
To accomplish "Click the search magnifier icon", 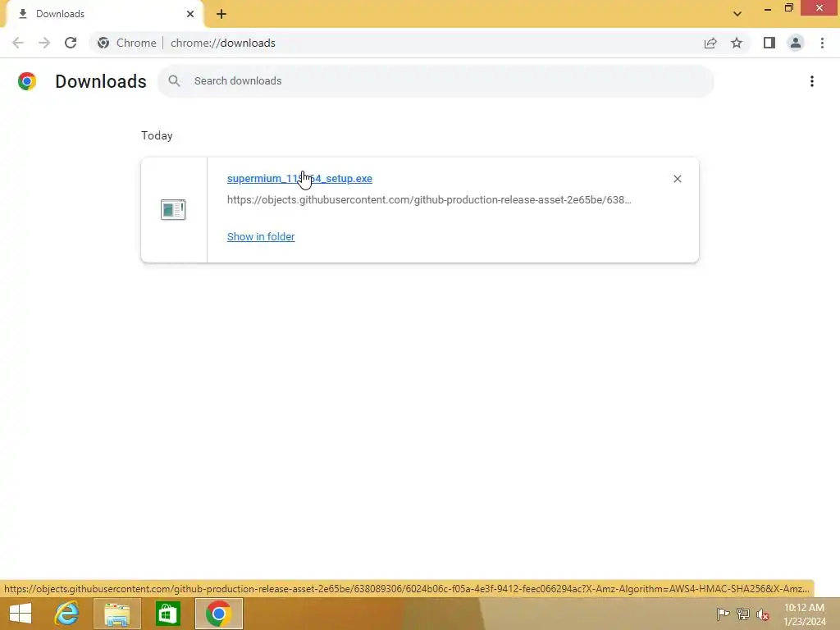I will point(174,81).
